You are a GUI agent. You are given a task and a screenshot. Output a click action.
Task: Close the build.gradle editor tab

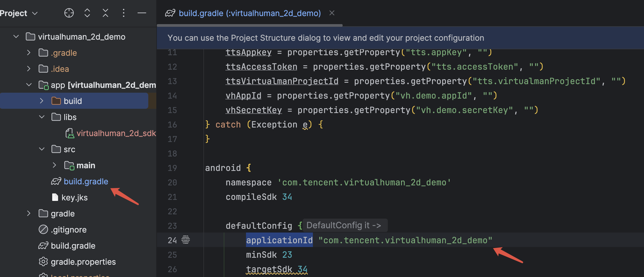pos(332,13)
